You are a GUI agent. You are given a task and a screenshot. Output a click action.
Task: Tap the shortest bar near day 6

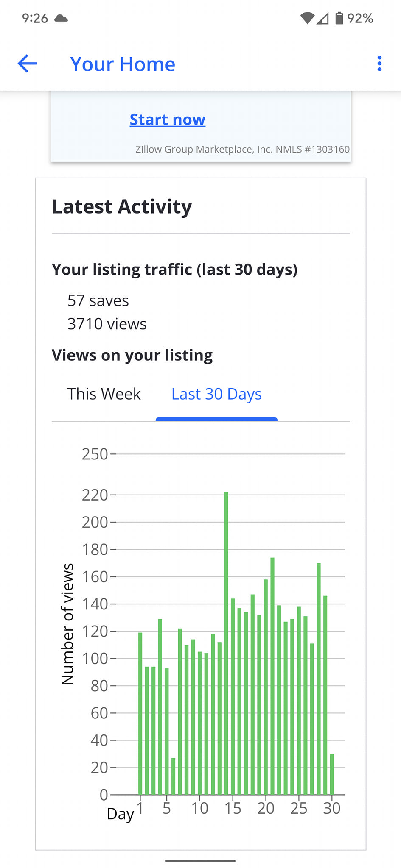(x=173, y=776)
